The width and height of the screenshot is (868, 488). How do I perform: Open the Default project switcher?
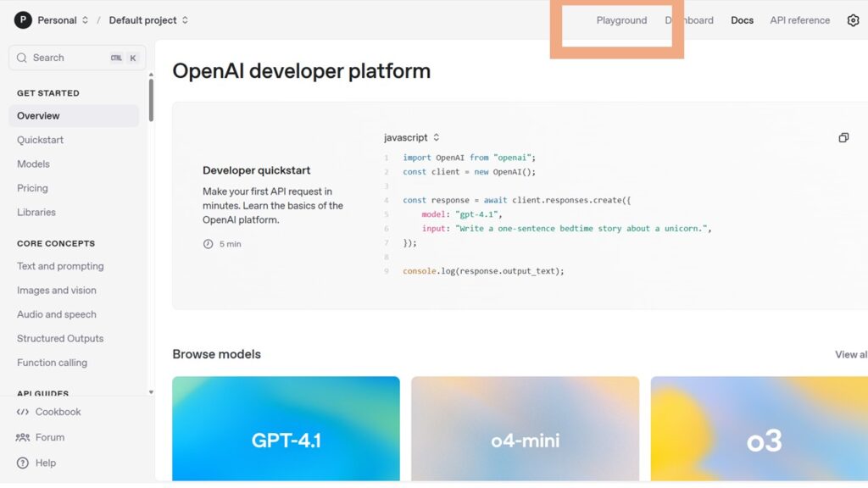(148, 20)
